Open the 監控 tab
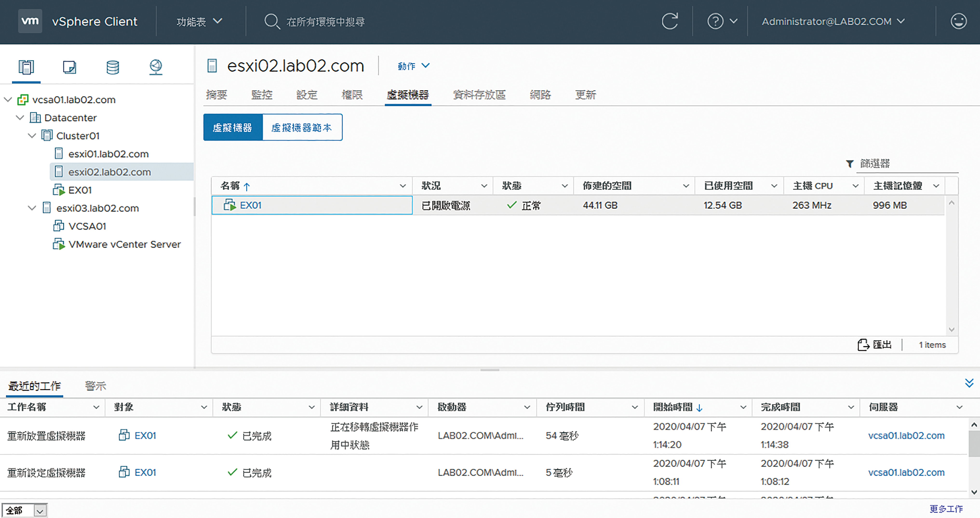Screen dimensions: 980x518 262,95
